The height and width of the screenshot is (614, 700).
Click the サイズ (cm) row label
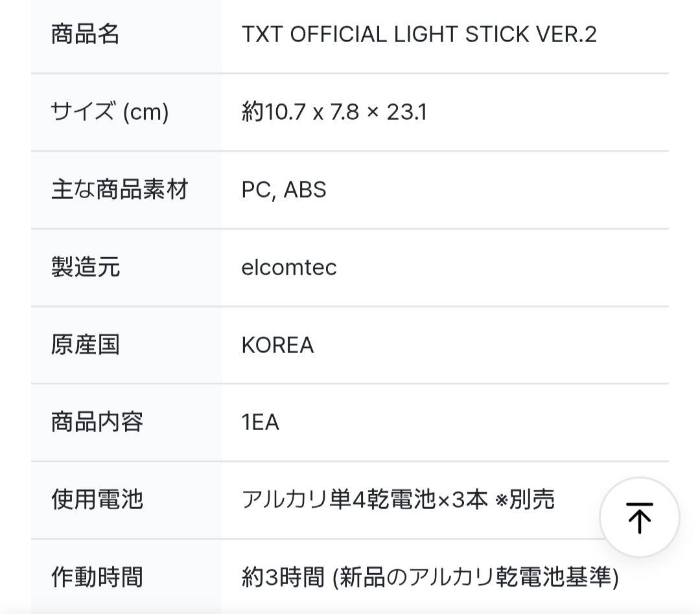tap(110, 111)
